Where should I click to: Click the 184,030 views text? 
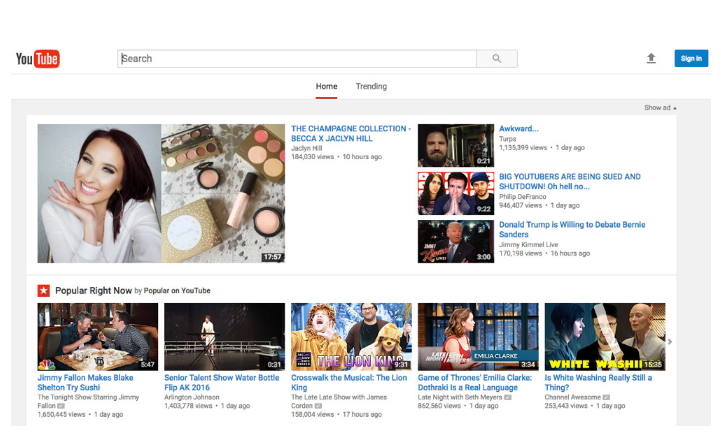tap(313, 157)
